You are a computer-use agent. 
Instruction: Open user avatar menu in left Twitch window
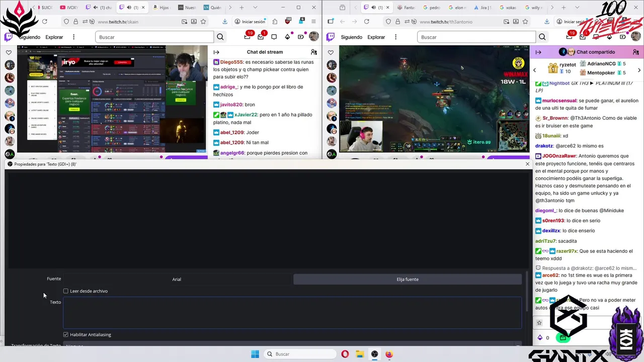(x=313, y=37)
